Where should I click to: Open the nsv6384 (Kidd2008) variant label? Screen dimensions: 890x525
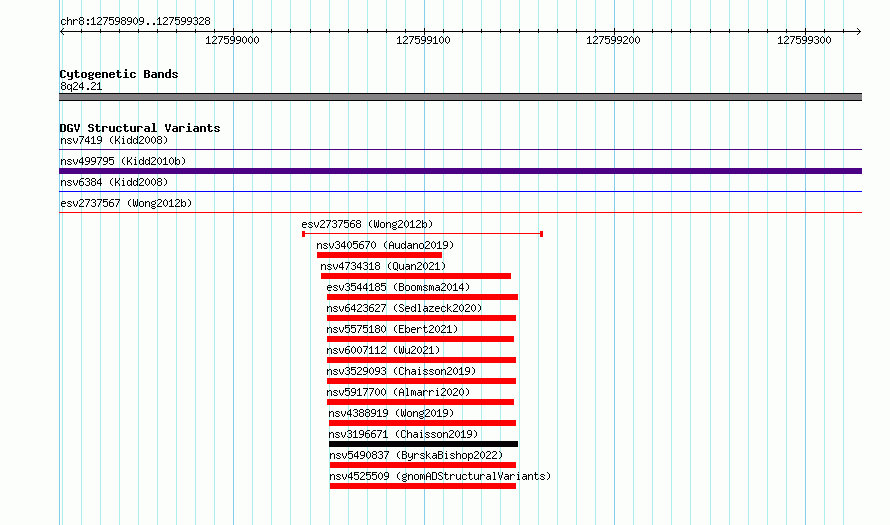[x=114, y=182]
